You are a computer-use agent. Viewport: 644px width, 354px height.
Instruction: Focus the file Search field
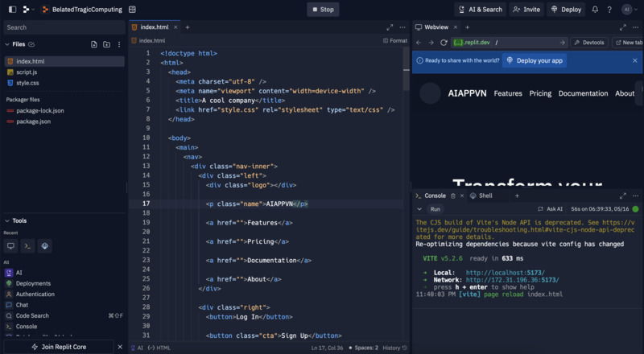64,27
